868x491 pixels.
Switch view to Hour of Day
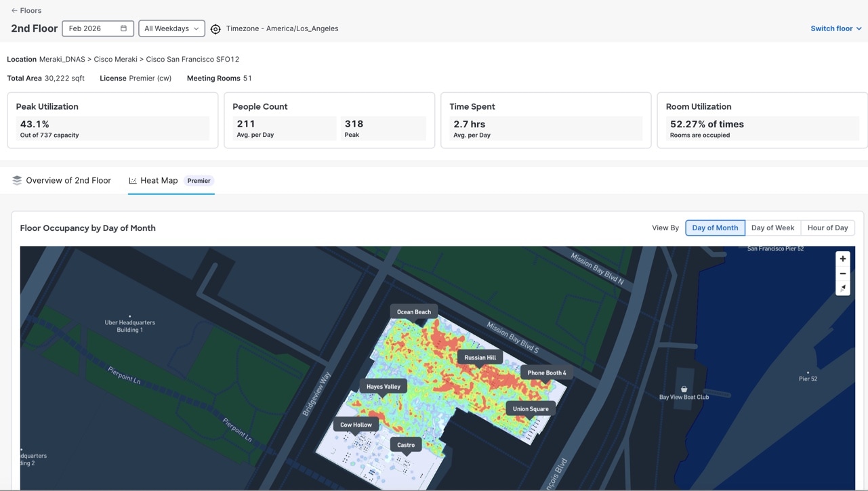(827, 228)
